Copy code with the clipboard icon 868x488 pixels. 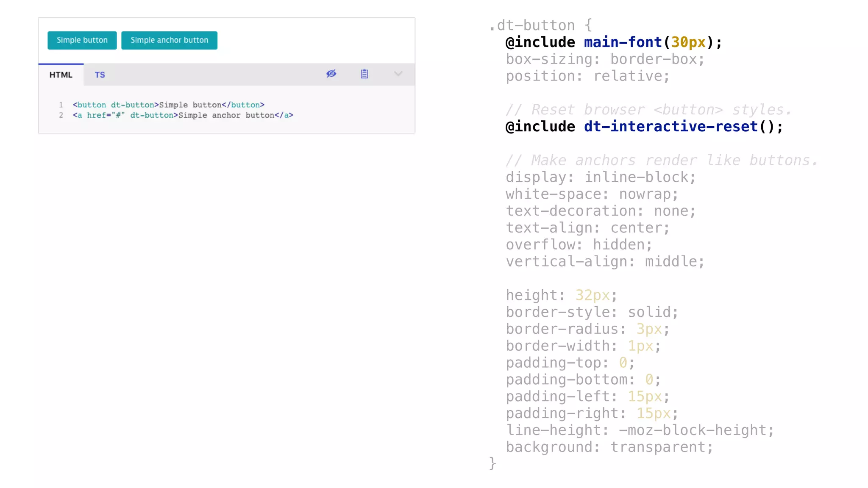pos(364,74)
